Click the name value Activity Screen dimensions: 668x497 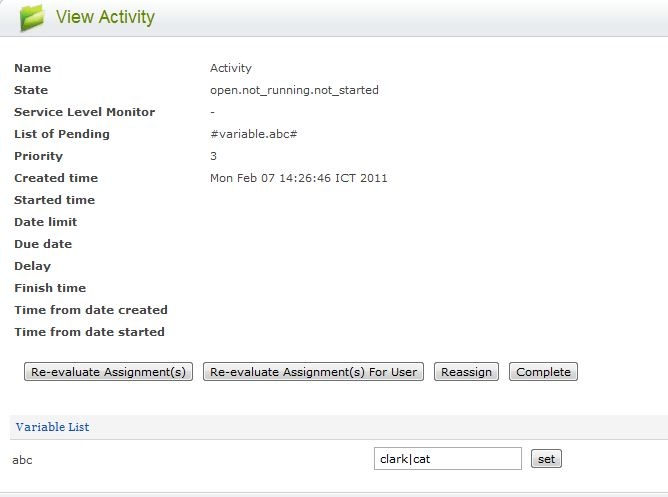click(231, 68)
